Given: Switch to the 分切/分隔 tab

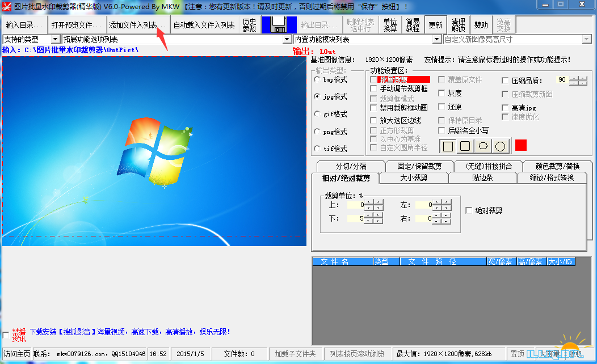Looking at the screenshot, I should [x=351, y=166].
